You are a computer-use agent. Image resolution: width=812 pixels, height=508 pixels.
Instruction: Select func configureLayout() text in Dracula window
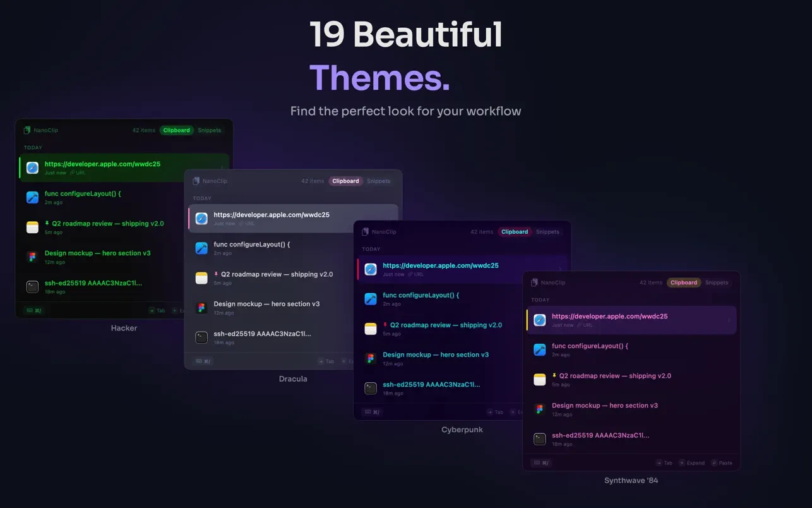[x=252, y=245]
